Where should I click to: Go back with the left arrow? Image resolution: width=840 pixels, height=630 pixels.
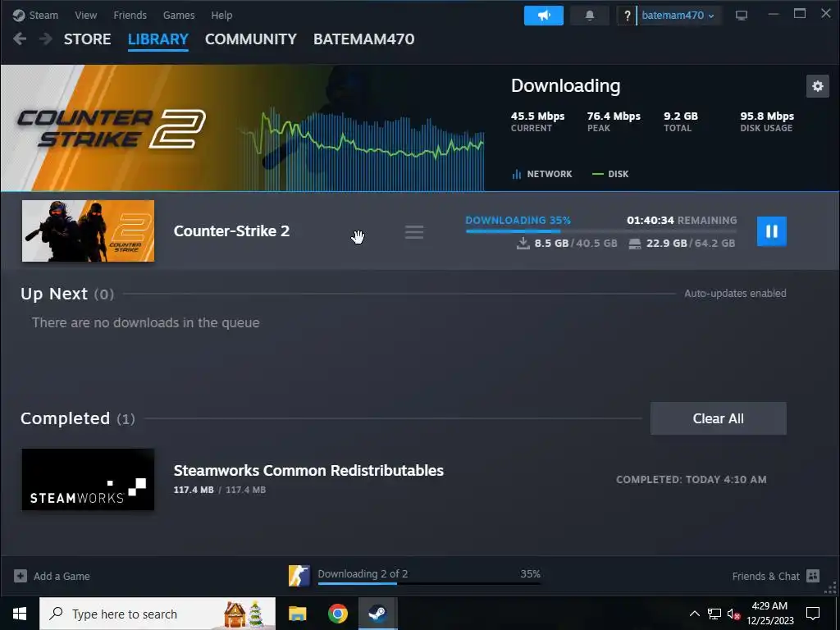pos(20,39)
